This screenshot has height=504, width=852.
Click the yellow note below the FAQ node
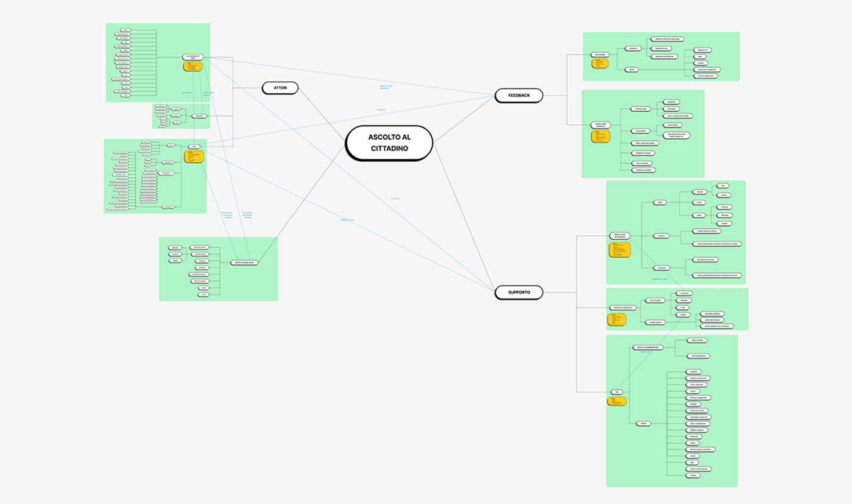(617, 401)
